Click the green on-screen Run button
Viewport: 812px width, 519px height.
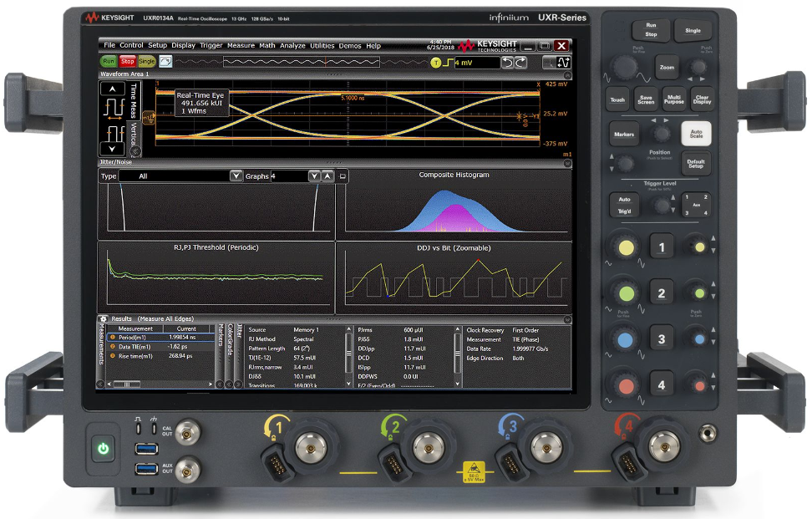[109, 61]
